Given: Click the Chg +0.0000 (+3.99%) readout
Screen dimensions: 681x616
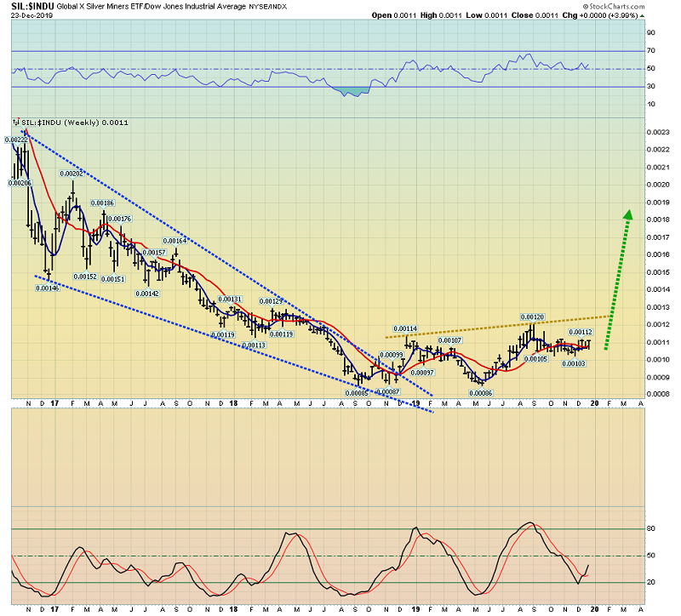Looking at the screenshot, I should [x=615, y=16].
